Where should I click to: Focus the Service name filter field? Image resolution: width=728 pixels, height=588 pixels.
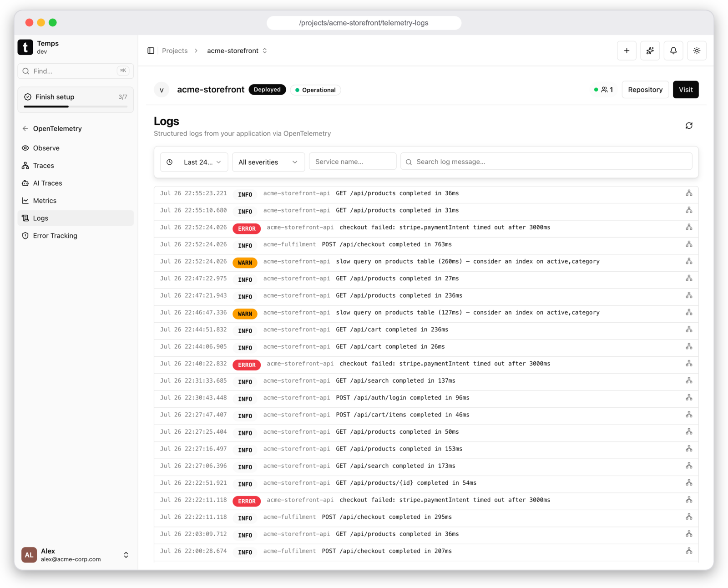(x=353, y=162)
